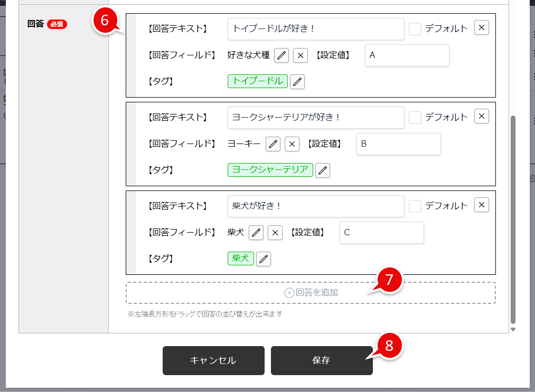Edit the ヨーキー field with pencil icon
Image resolution: width=535 pixels, height=392 pixels.
point(273,144)
